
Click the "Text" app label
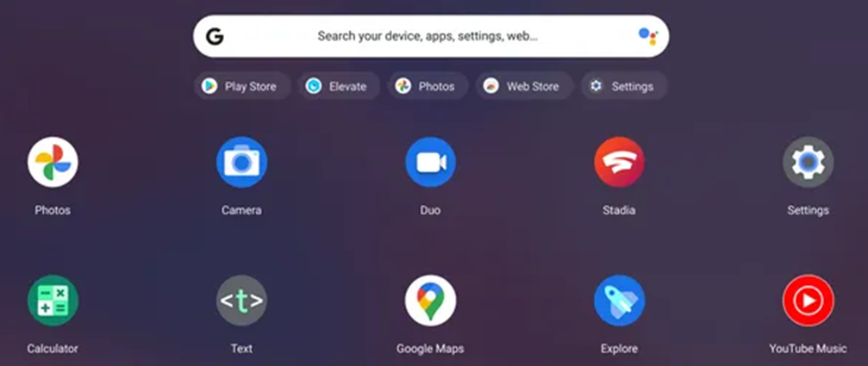241,349
